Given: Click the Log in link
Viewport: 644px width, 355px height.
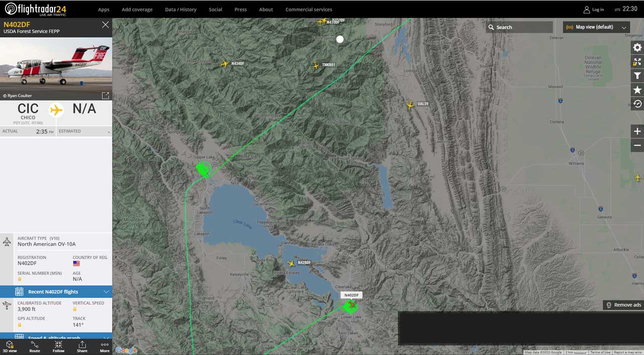Looking at the screenshot, I should (x=598, y=10).
